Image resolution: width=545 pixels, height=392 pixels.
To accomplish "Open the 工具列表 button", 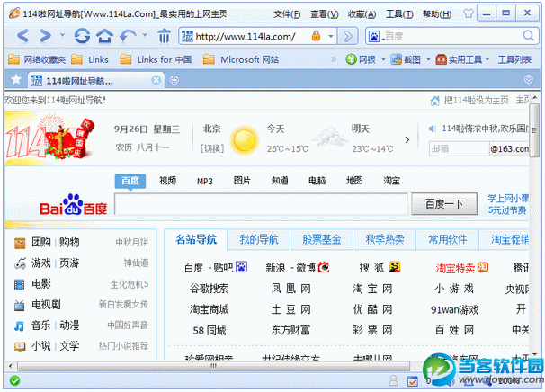I will (x=514, y=59).
